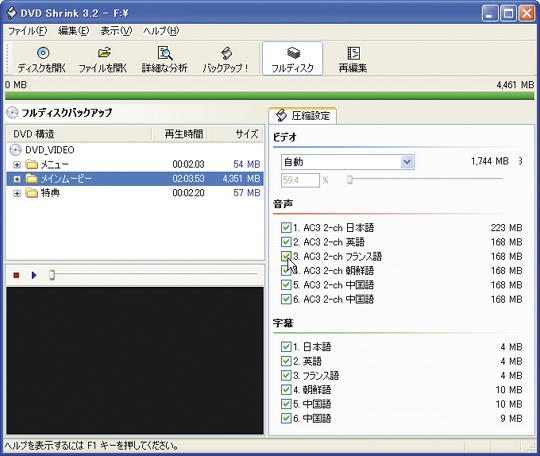Image resolution: width=540 pixels, height=456 pixels.
Task: Click the compression percentage field showing 59.4
Action: click(x=300, y=180)
